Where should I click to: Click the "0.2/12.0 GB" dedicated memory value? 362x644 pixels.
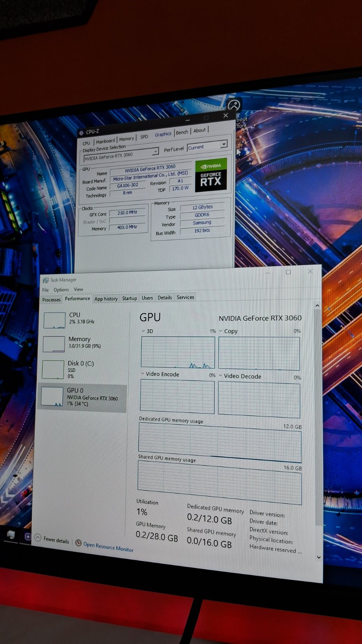(210, 519)
